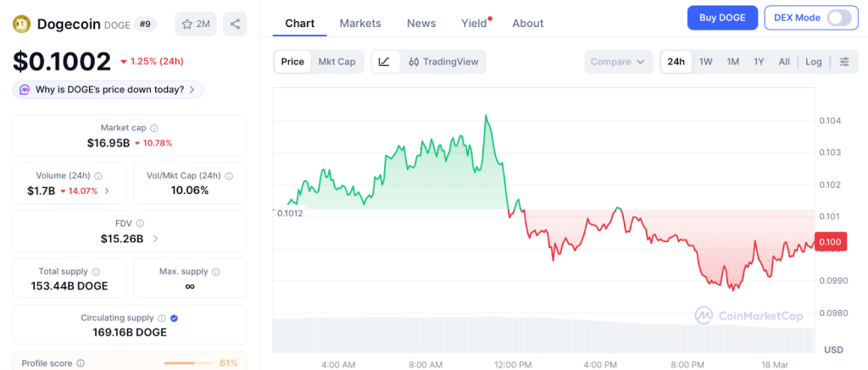Click the star watchlist icon
The image size is (868, 370).
pyautogui.click(x=187, y=24)
